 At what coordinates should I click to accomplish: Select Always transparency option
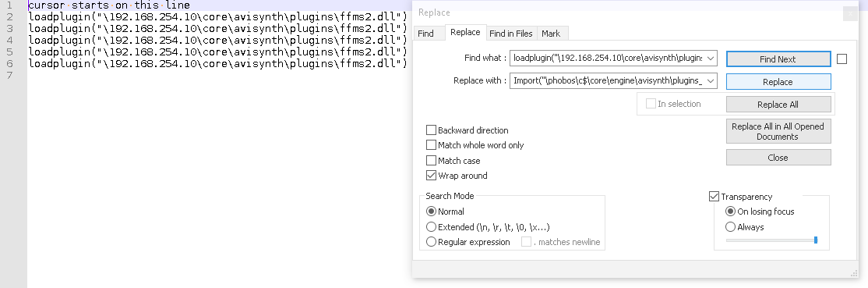pyautogui.click(x=730, y=227)
